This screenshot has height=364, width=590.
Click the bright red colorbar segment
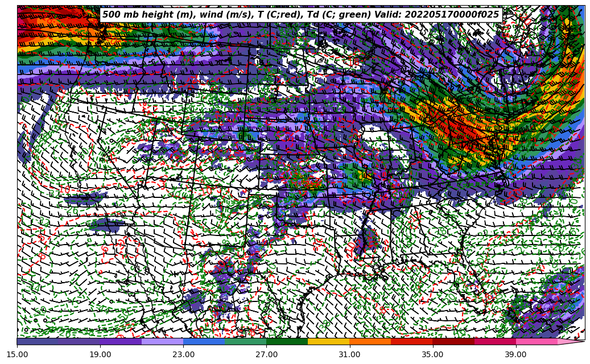pos(411,341)
